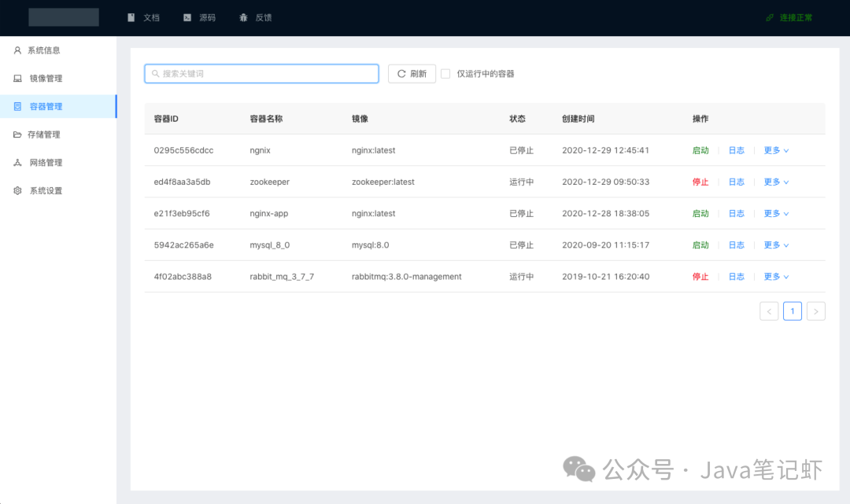This screenshot has height=504, width=850.
Task: Click the search magnifier icon in keyword box
Action: pos(156,74)
